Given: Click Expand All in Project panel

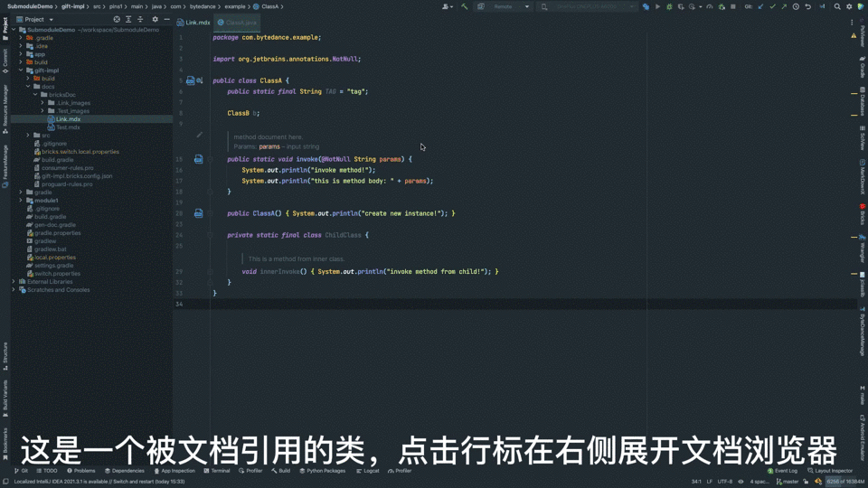Looking at the screenshot, I should click(128, 19).
